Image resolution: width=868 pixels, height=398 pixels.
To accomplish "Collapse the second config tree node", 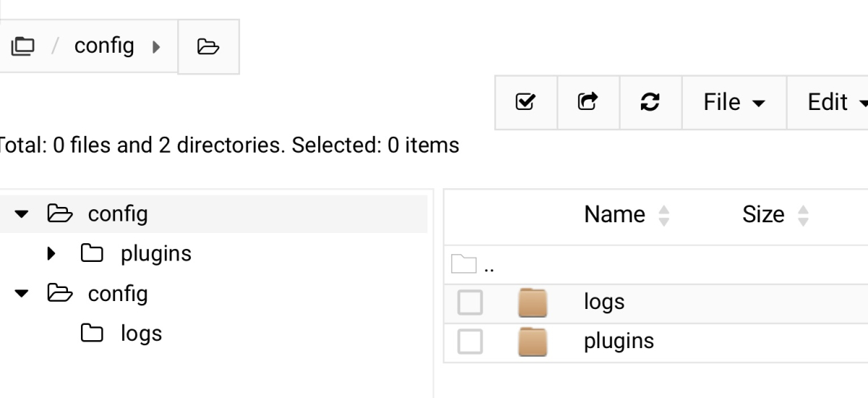I will 23,294.
